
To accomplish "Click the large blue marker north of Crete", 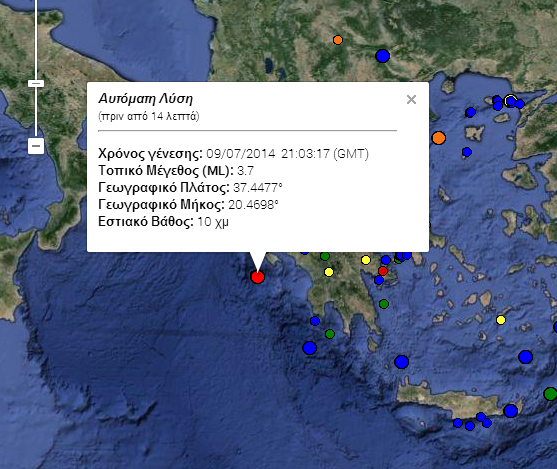I will (401, 362).
